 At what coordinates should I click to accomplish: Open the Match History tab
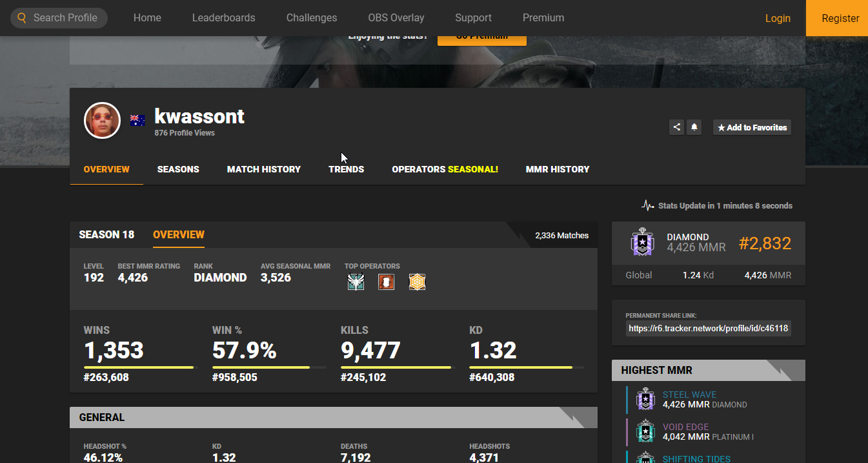[263, 169]
